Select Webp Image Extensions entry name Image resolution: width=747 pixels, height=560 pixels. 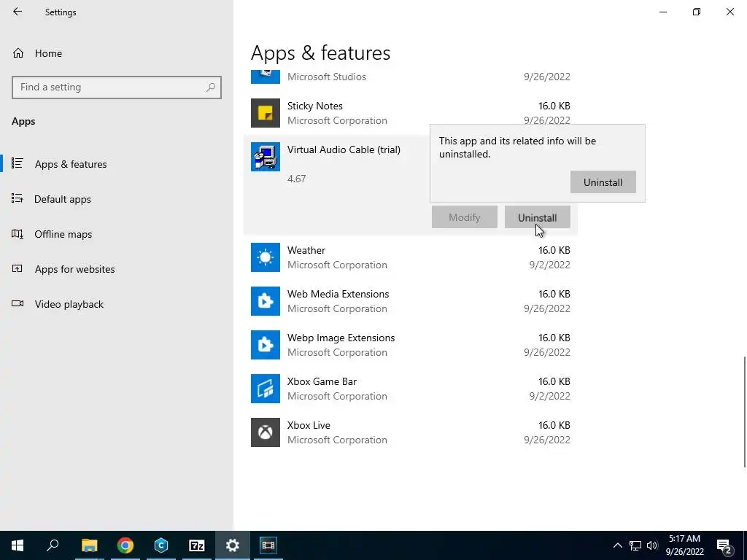click(341, 338)
